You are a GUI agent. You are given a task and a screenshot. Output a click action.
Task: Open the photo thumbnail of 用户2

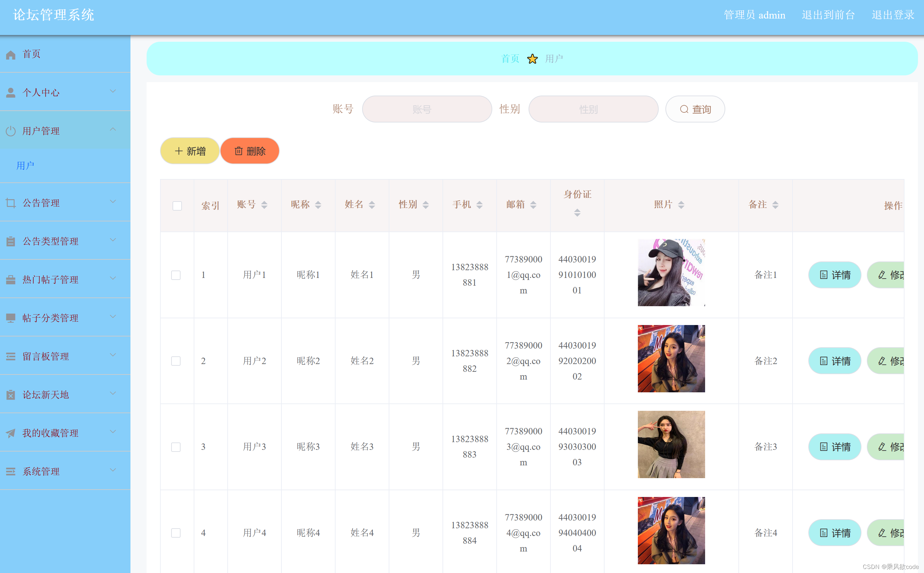click(671, 359)
